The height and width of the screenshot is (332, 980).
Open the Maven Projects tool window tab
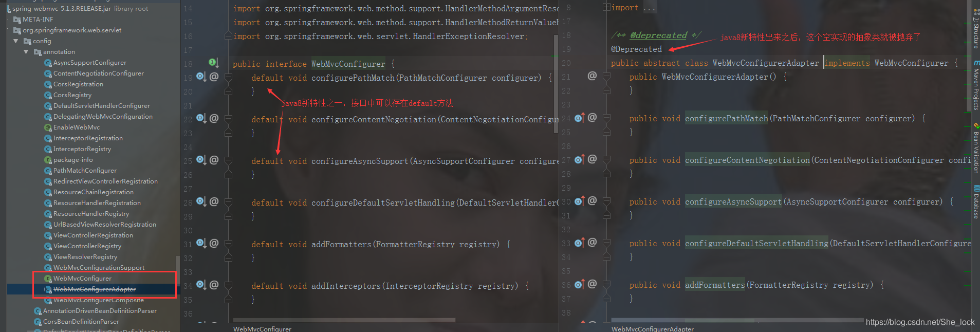coord(976,85)
